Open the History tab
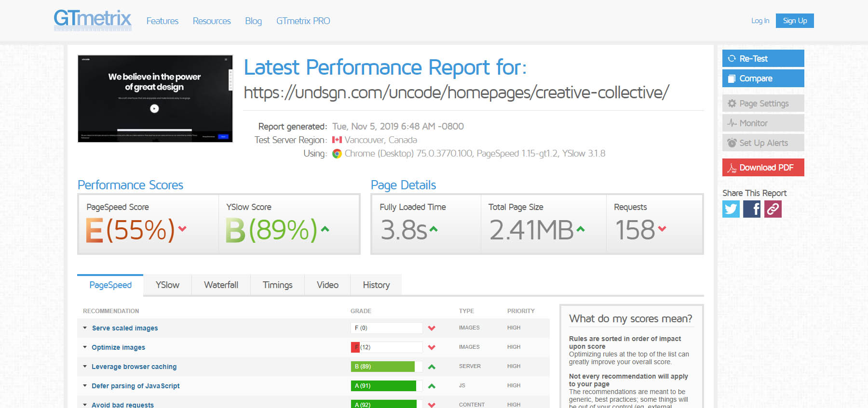868x408 pixels. pos(376,285)
